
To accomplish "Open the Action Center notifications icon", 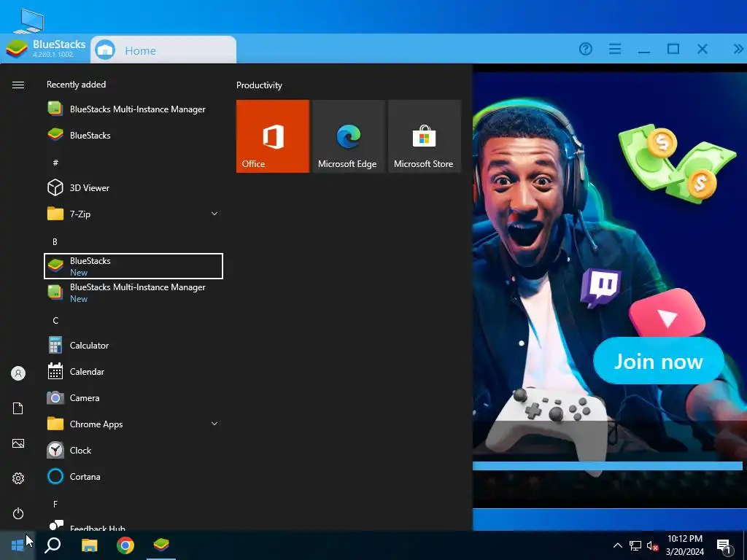I will pos(724,546).
